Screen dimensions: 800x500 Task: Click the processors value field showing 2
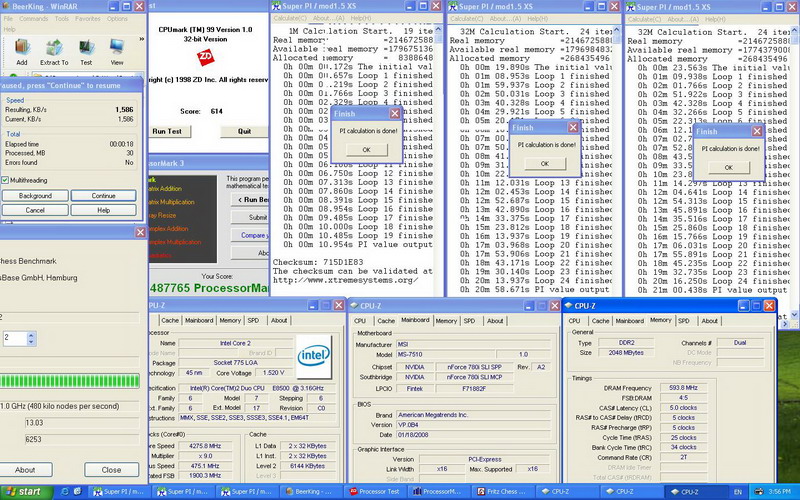14,338
